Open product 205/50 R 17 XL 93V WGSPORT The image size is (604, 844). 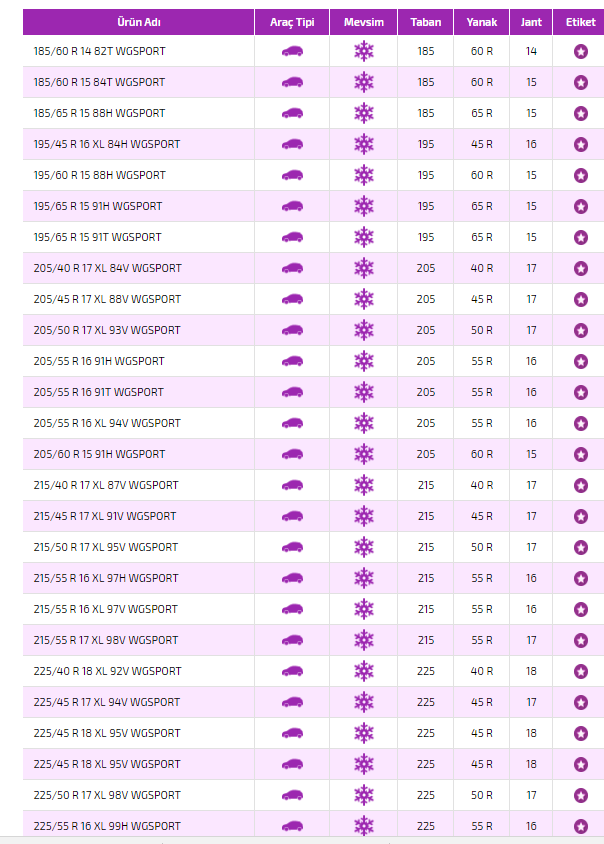click(107, 331)
